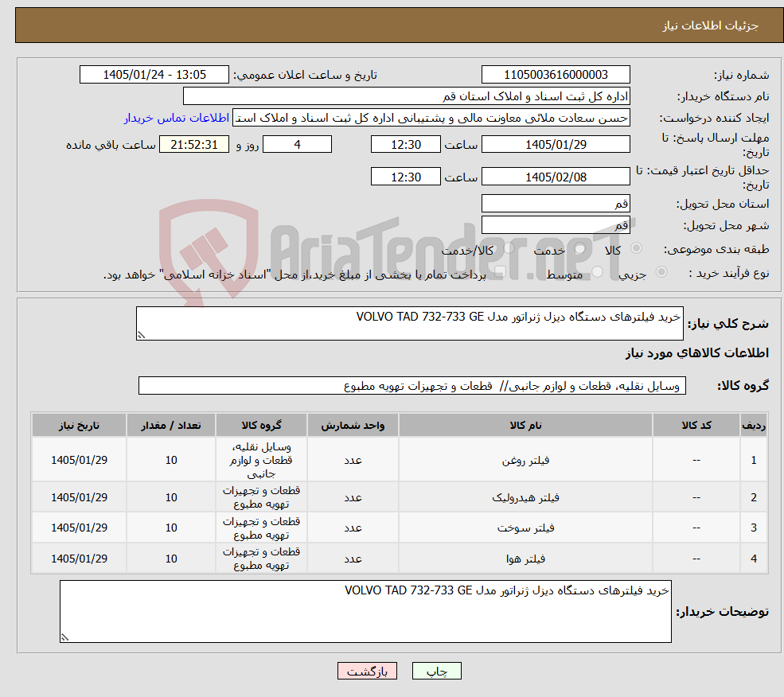Click the buyer organization name field

pos(407,96)
